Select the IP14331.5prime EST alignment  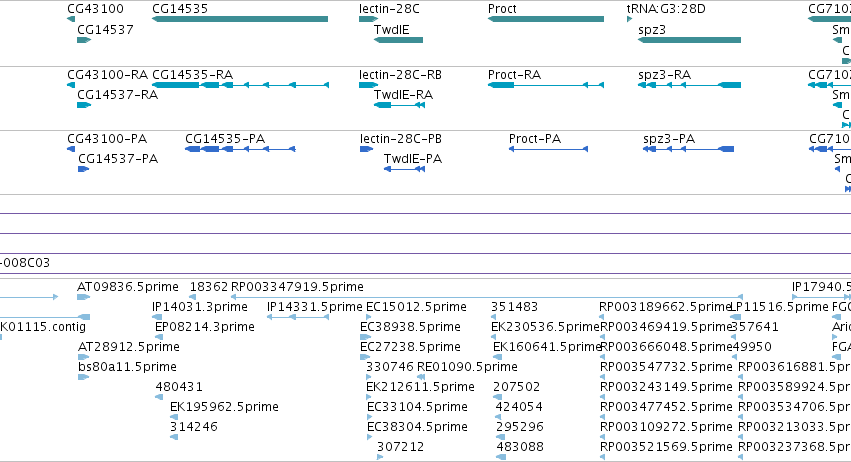pyautogui.click(x=298, y=317)
